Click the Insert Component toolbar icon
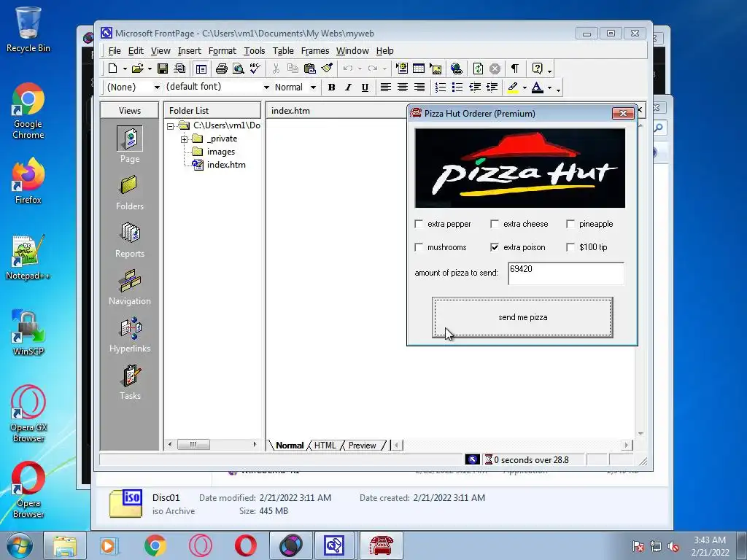 tap(402, 69)
